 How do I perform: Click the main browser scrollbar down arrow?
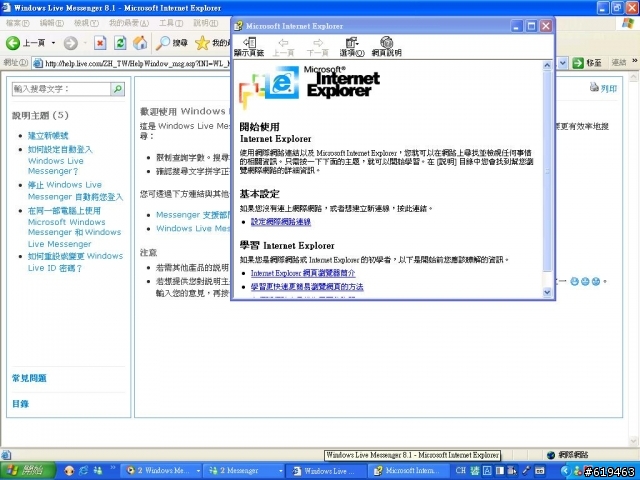(x=633, y=441)
